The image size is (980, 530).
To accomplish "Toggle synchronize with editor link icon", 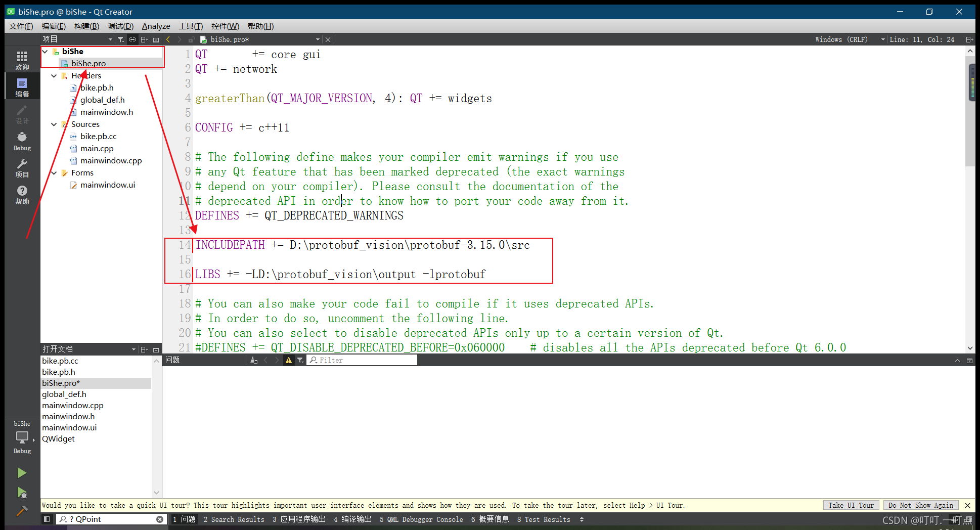I will [132, 39].
